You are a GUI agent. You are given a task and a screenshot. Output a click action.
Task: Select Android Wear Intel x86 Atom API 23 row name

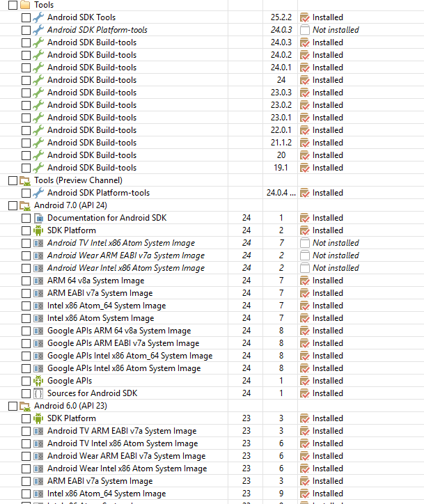pos(127,468)
